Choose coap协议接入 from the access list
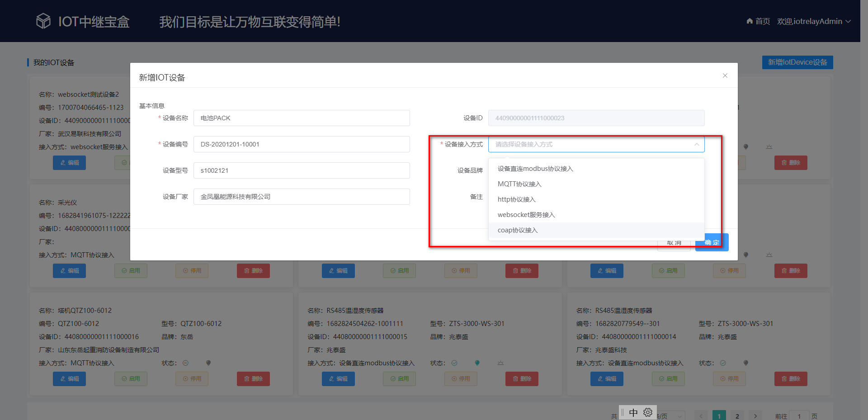This screenshot has width=868, height=420. 517,230
